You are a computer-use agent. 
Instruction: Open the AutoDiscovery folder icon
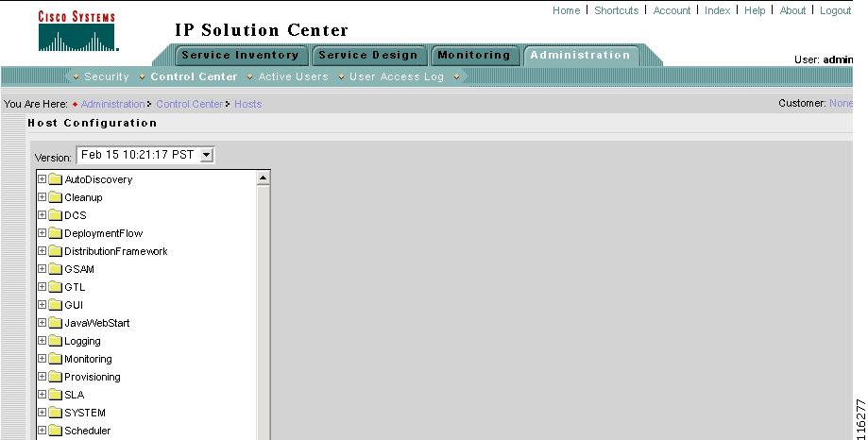(55, 179)
